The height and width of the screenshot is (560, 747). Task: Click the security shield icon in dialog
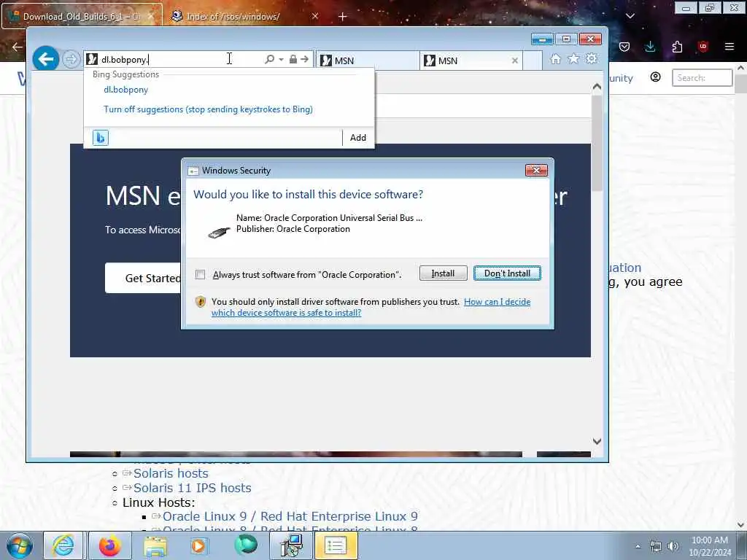click(x=201, y=302)
